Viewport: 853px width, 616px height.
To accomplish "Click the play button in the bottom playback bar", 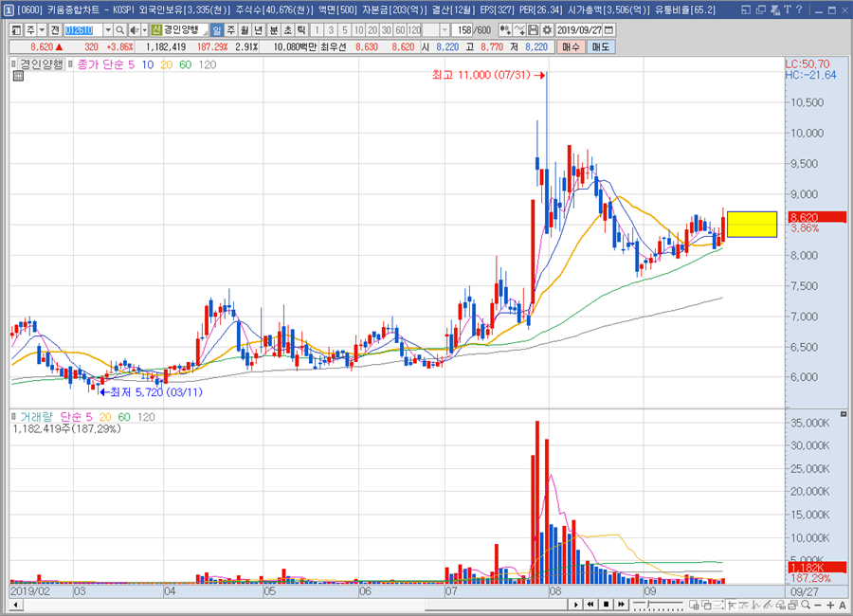I will 576,605.
